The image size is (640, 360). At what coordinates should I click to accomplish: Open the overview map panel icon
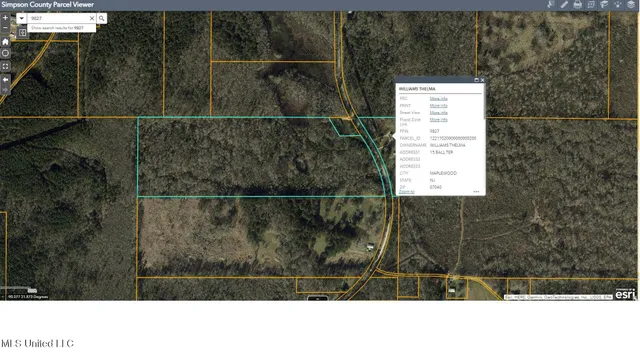(22, 33)
